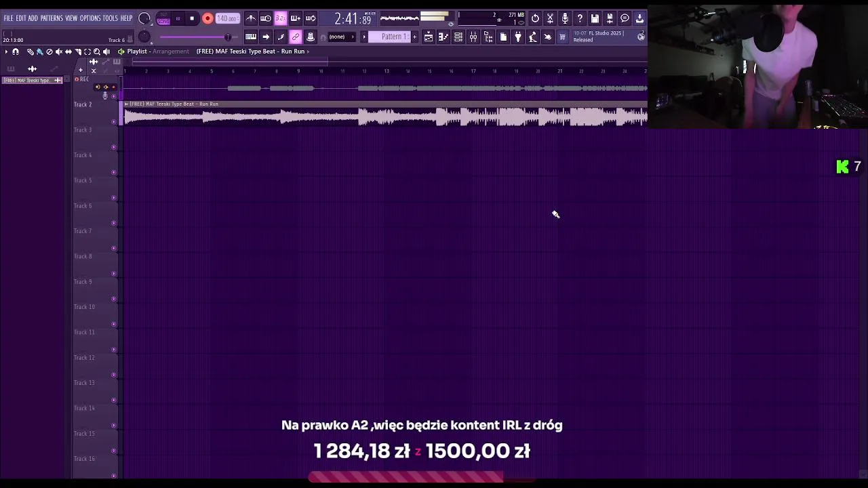This screenshot has width=868, height=488.
Task: Toggle the playlist Snap magnet
Action: click(x=16, y=52)
